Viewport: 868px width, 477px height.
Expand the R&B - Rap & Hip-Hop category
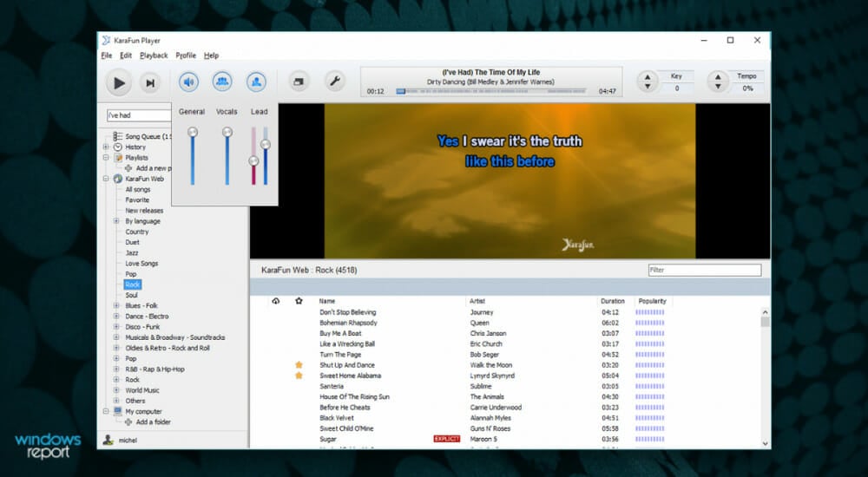coord(116,369)
